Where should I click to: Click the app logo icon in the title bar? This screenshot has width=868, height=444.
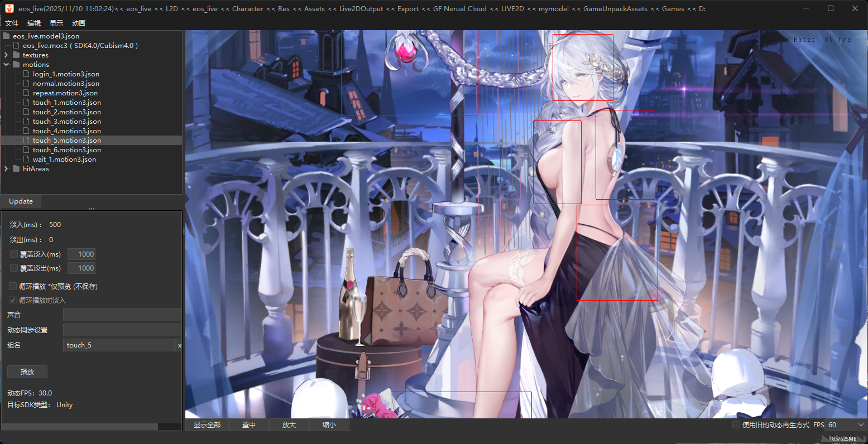[x=9, y=8]
